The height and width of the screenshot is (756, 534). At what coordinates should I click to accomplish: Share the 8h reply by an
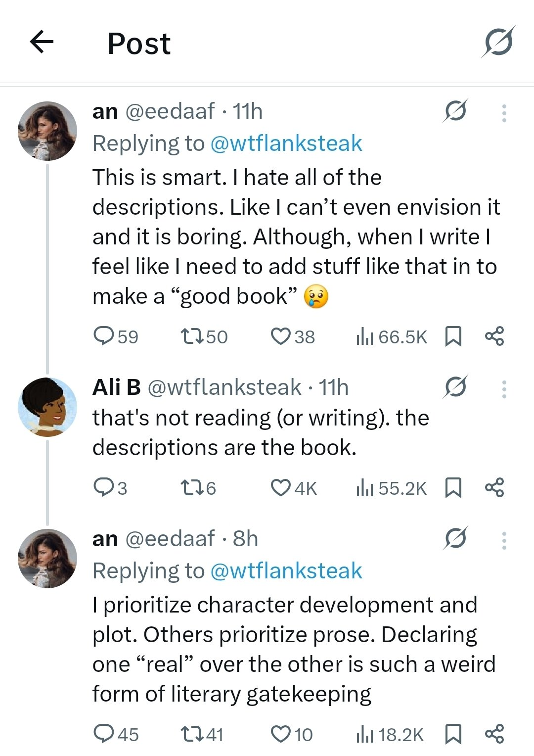tap(494, 734)
